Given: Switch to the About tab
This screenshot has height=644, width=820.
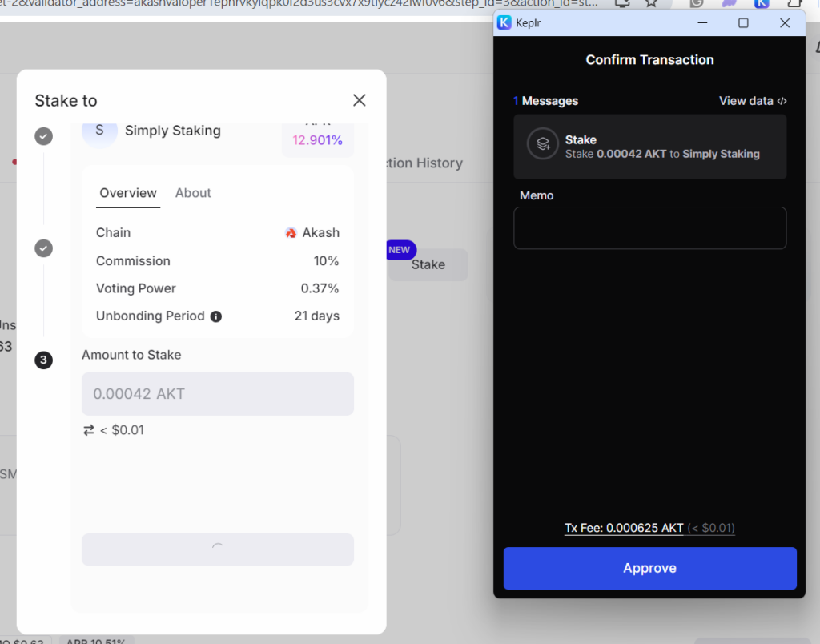Looking at the screenshot, I should point(193,193).
